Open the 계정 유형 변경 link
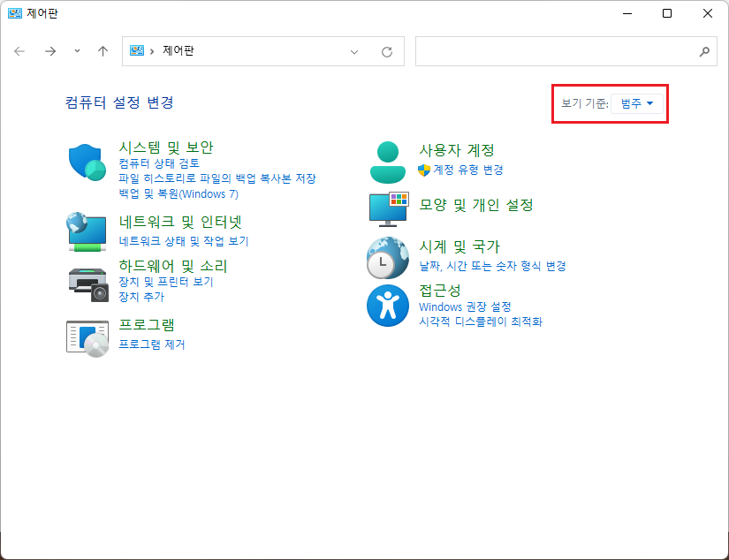The image size is (729, 560). pyautogui.click(x=468, y=170)
